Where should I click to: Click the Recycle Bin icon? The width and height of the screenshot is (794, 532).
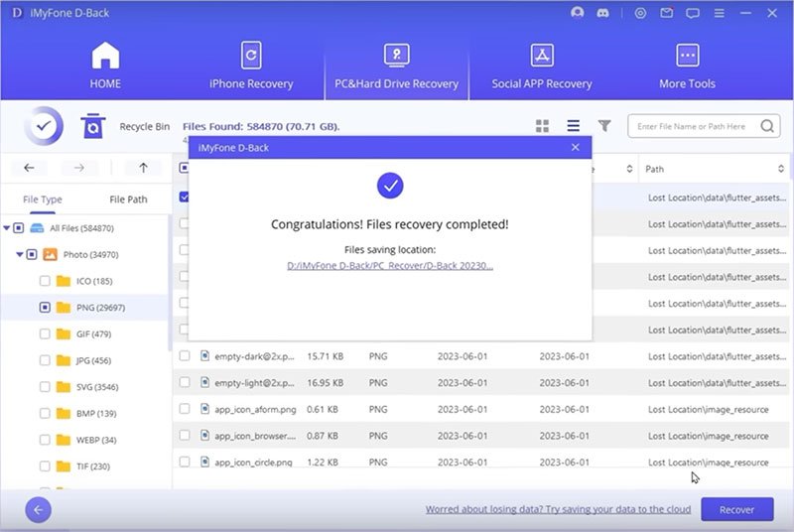[92, 126]
